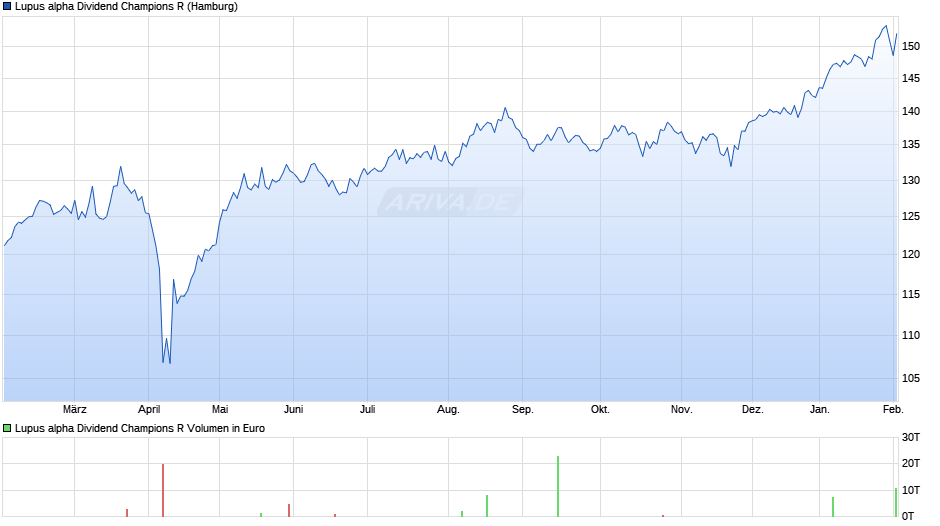The height and width of the screenshot is (526, 940).
Task: Click the tallest green volume bar in September
Action: 558,486
